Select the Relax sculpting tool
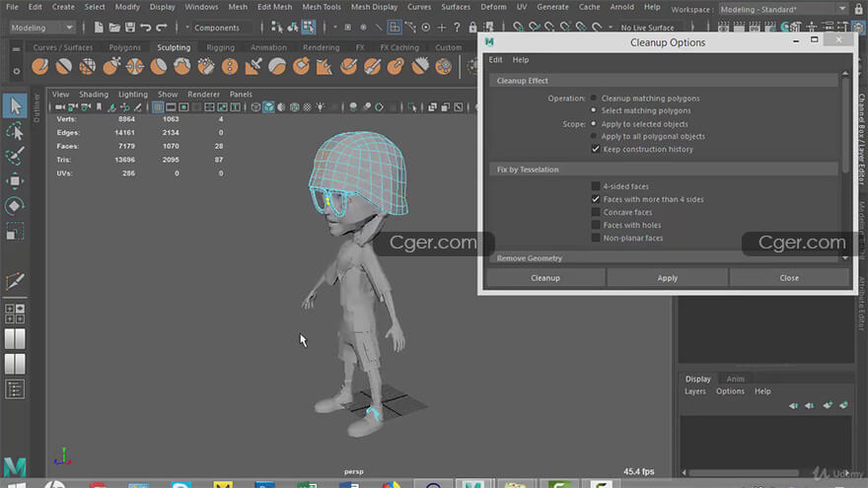Viewport: 868px width, 488px height. coord(88,66)
